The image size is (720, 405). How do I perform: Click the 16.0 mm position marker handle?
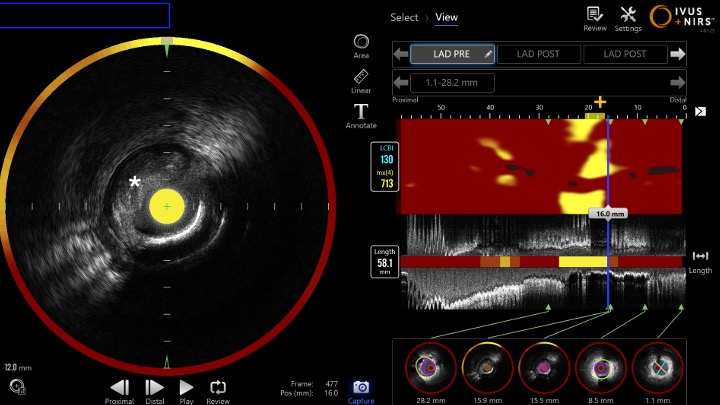610,214
